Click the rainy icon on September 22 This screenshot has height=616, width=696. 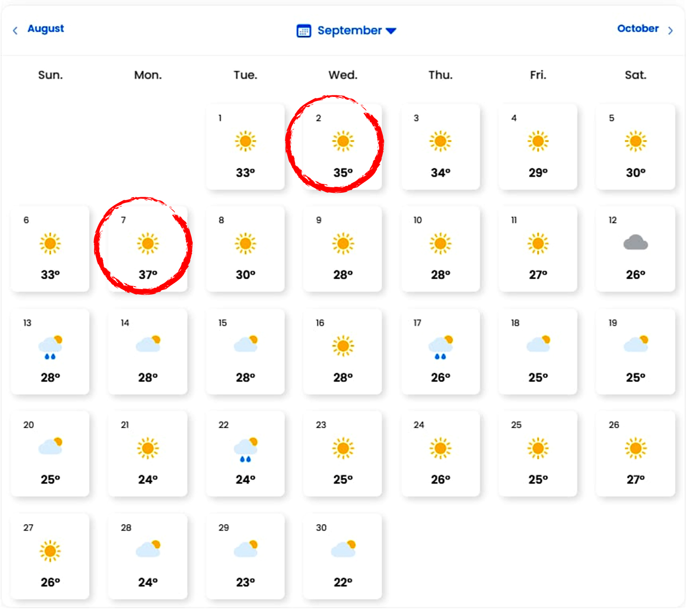[x=246, y=450]
